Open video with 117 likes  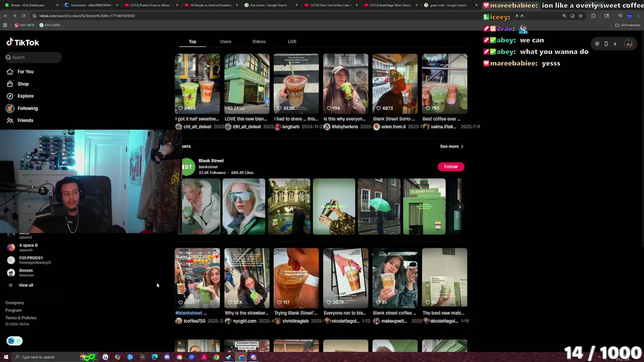(x=296, y=278)
